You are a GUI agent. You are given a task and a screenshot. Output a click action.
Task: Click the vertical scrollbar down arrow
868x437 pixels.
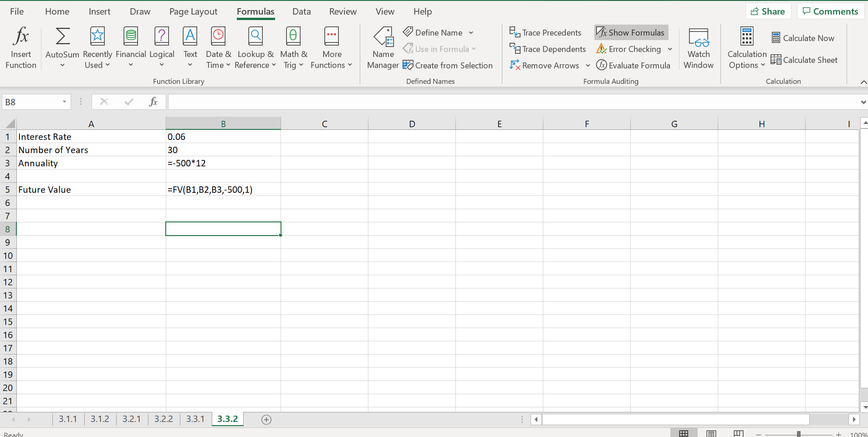[x=864, y=407]
